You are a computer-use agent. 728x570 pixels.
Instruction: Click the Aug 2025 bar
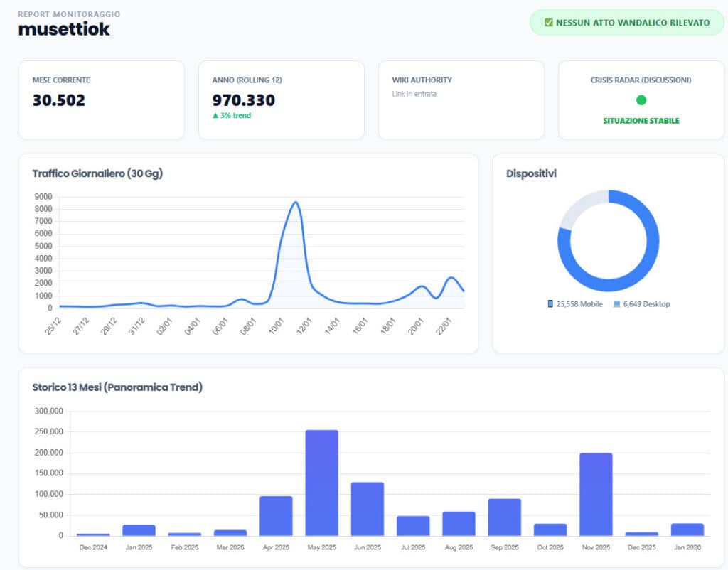(459, 523)
